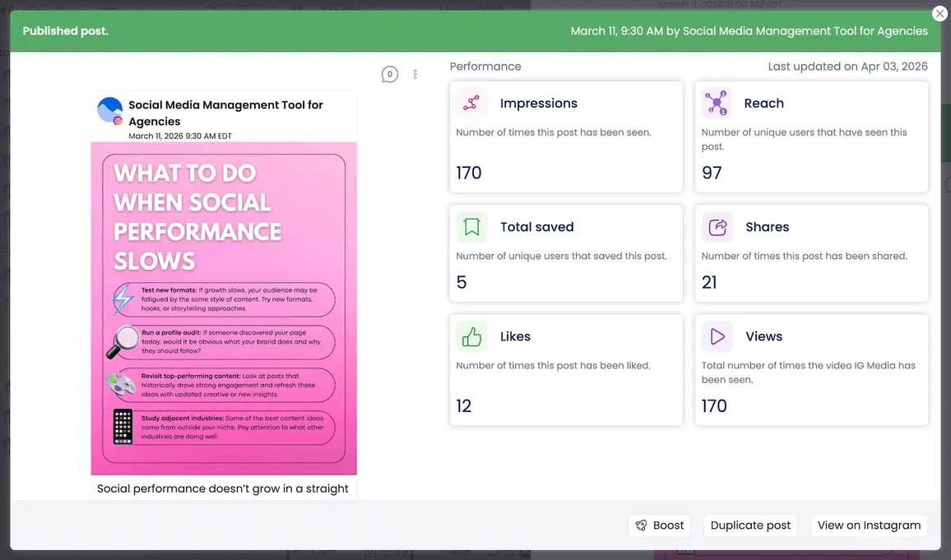Select the Total saved bookmark icon
This screenshot has width=951, height=560.
click(x=471, y=227)
